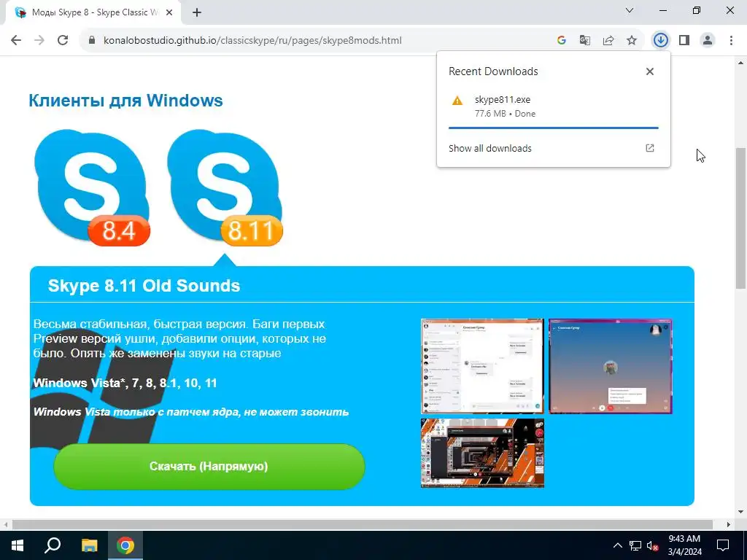The height and width of the screenshot is (560, 747).
Task: Click the open-in-new-tab icon for downloads
Action: click(x=650, y=148)
